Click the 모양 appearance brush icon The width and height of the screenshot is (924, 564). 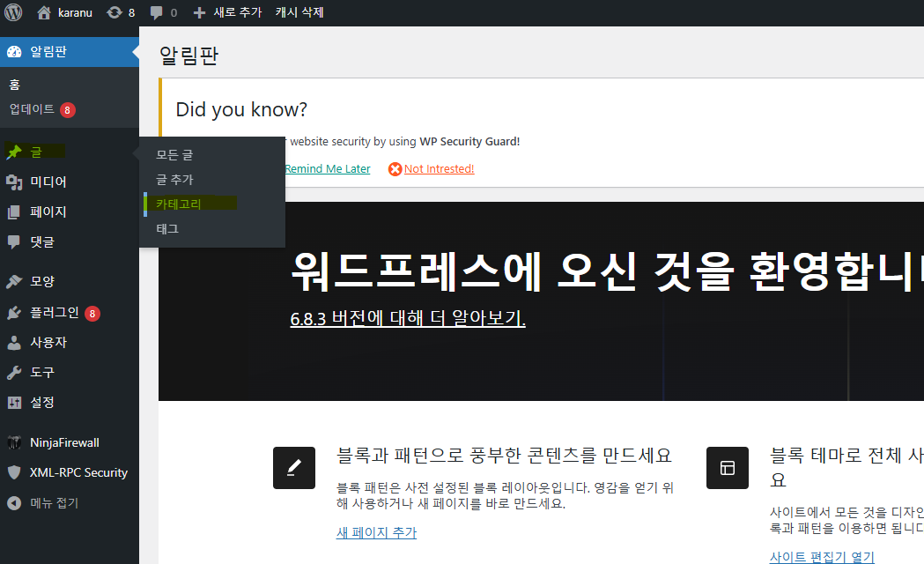pos(14,282)
